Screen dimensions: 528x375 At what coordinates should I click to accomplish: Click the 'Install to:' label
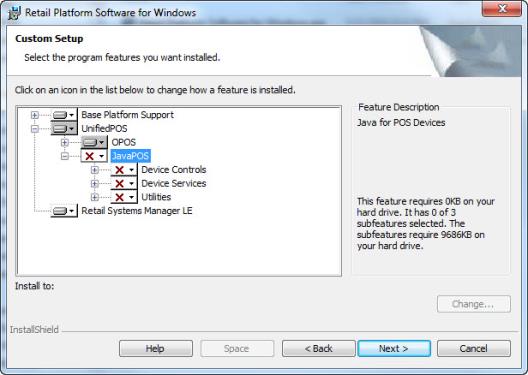pos(34,286)
